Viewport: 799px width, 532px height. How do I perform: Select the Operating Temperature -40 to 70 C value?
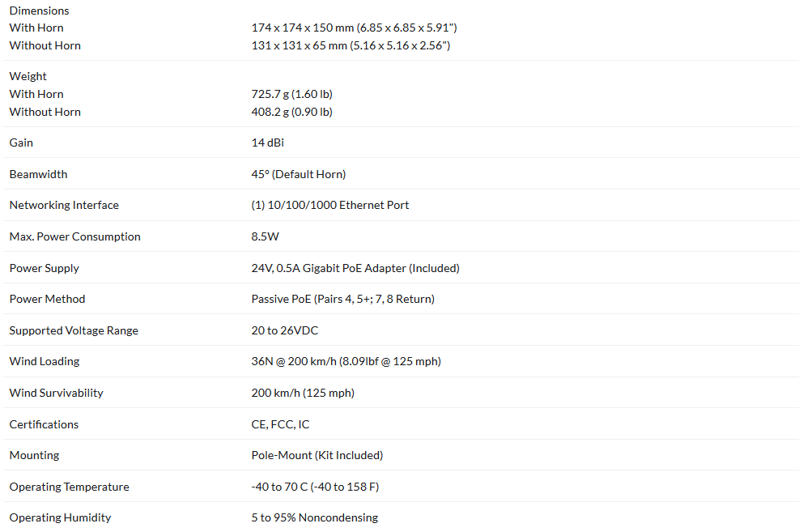click(x=315, y=487)
